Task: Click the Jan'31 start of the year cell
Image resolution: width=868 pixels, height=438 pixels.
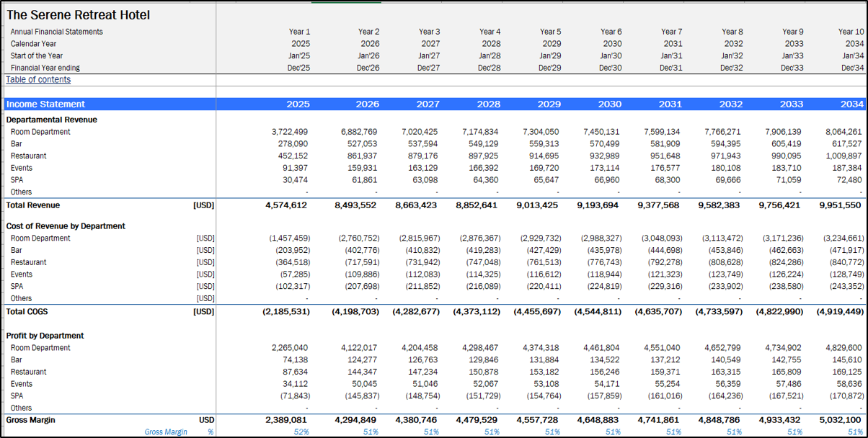Action: coord(670,56)
